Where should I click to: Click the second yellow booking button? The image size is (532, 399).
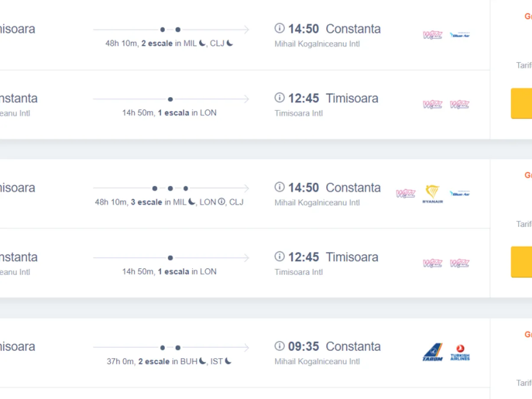coord(521,262)
